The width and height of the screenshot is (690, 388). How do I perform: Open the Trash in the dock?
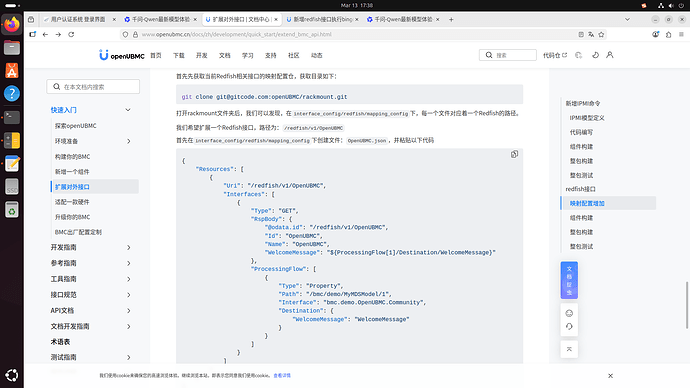(12, 210)
